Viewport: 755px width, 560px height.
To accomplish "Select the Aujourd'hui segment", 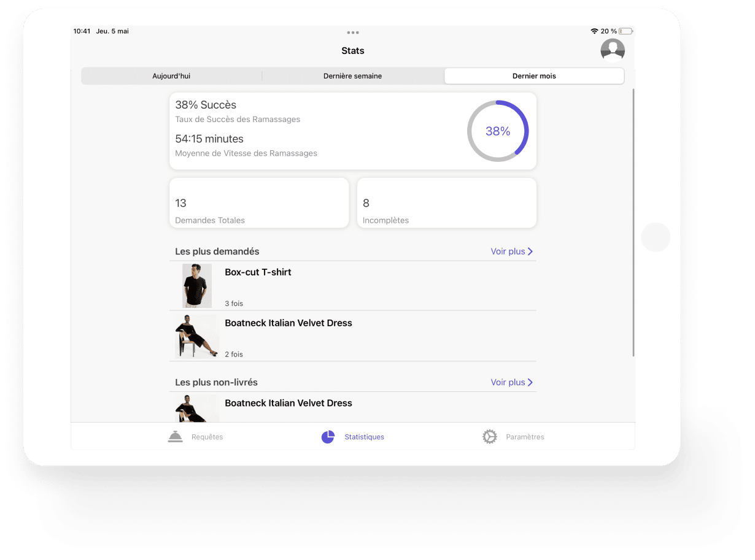I will (171, 76).
